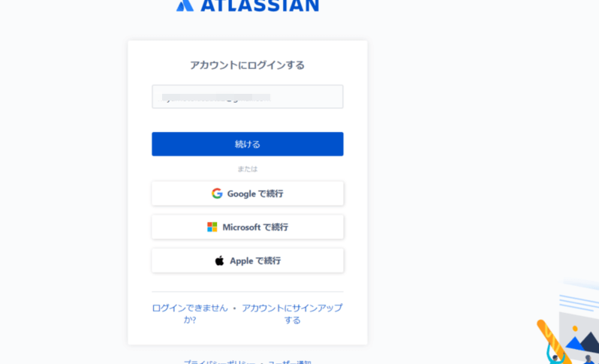Continue with Google で続行 button
This screenshot has height=364, width=599.
[x=248, y=194]
